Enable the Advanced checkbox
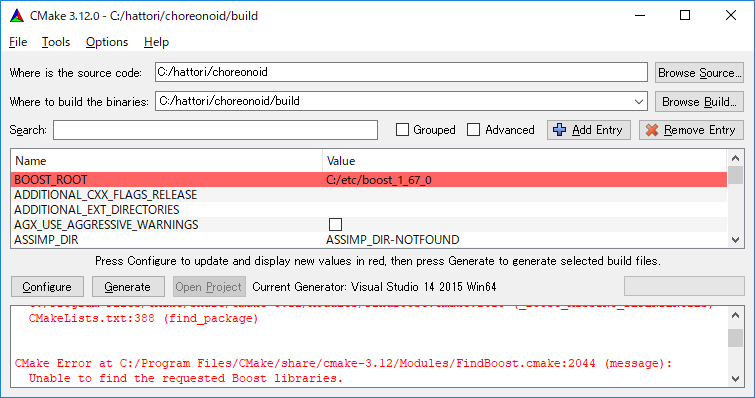755x398 pixels. click(x=474, y=130)
